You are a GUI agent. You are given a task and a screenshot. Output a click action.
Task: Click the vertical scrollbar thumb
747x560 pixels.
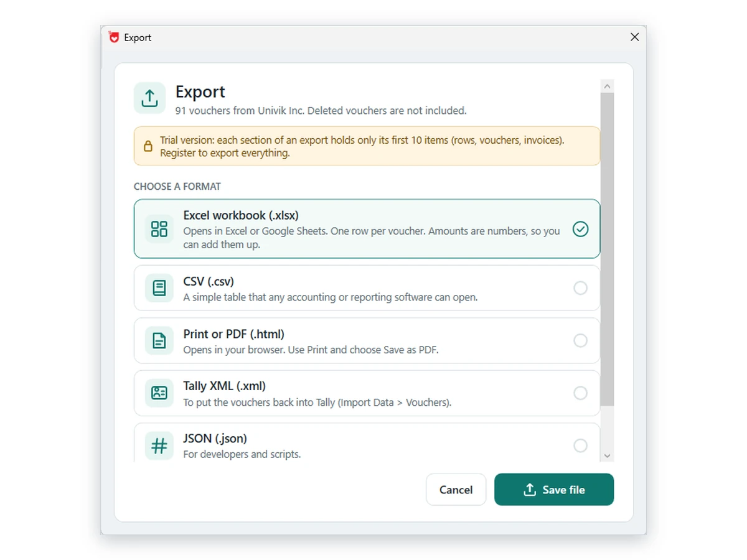[608, 249]
